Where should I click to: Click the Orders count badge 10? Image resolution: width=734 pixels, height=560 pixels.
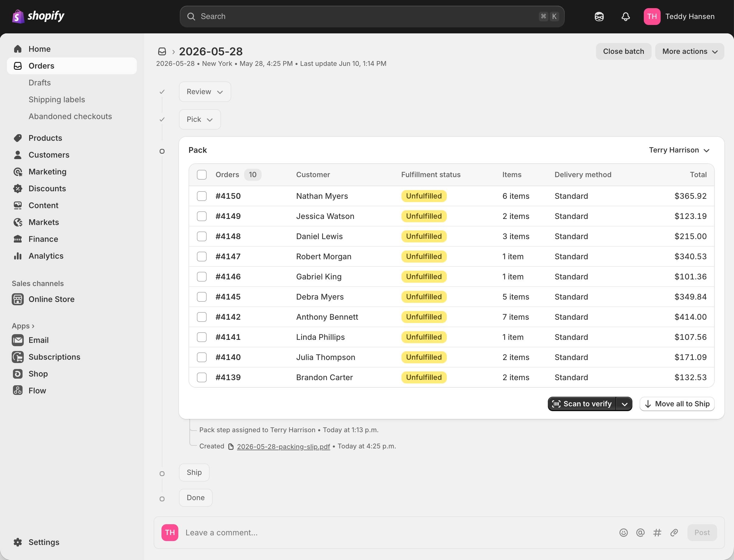[x=253, y=175]
